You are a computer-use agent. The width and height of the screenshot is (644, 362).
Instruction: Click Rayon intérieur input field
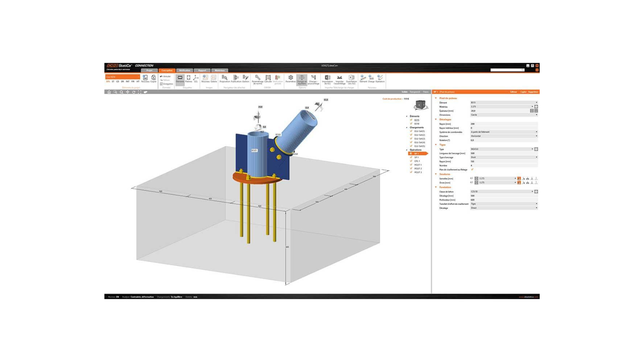(503, 128)
